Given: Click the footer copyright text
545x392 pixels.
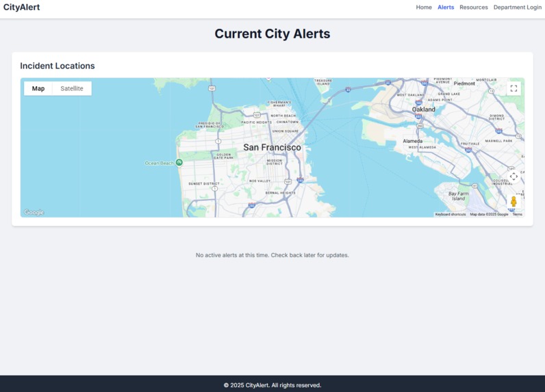Looking at the screenshot, I should coord(272,385).
